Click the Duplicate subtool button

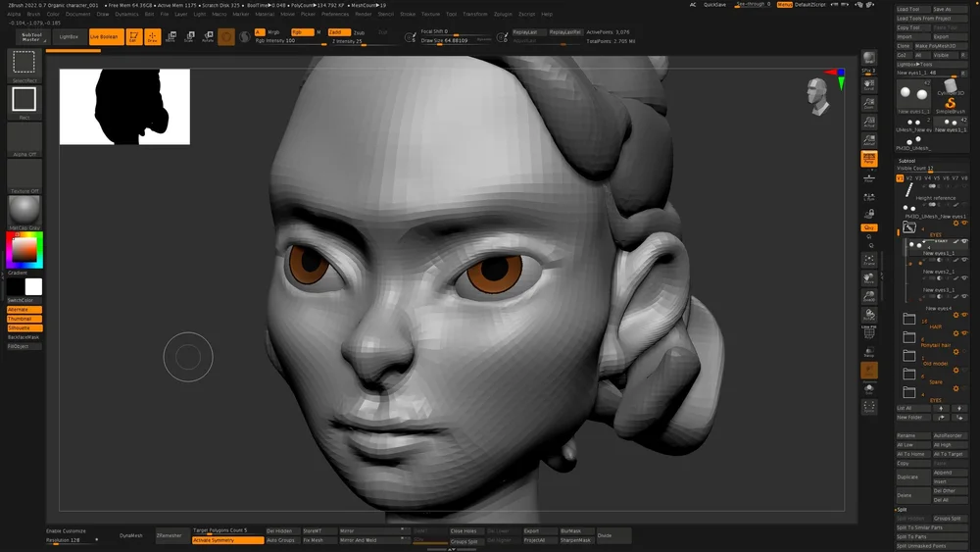912,477
